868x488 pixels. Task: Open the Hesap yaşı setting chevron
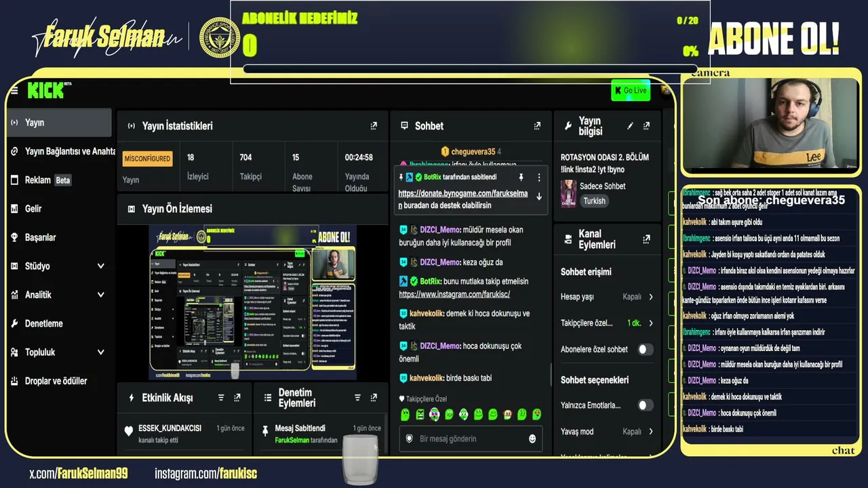tap(651, 297)
